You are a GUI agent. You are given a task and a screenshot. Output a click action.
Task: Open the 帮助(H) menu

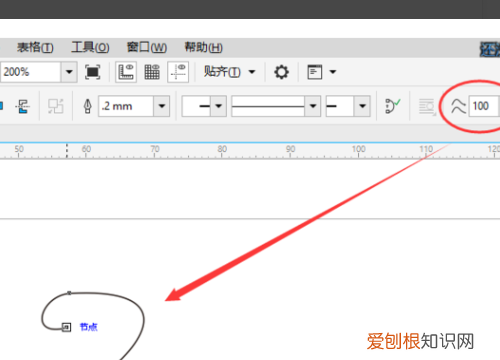[x=204, y=47]
